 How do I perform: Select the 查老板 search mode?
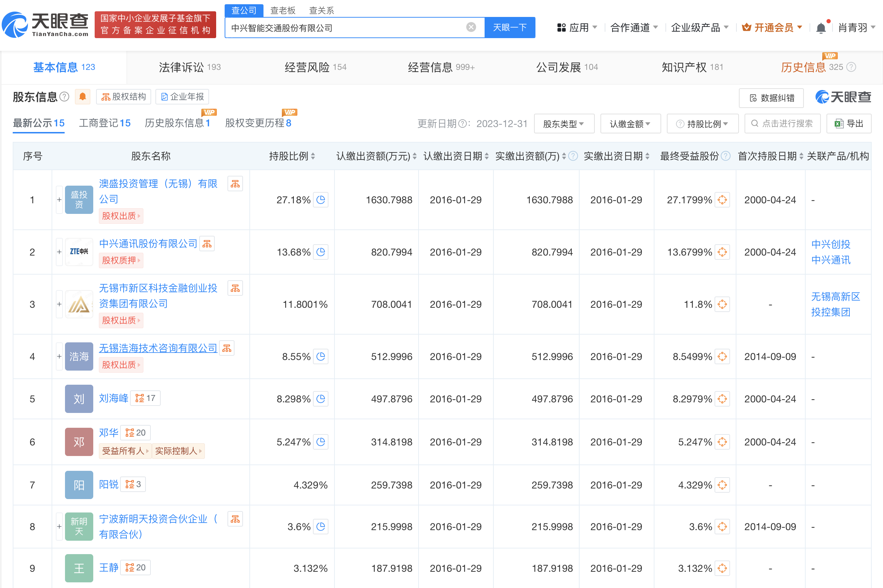[283, 10]
